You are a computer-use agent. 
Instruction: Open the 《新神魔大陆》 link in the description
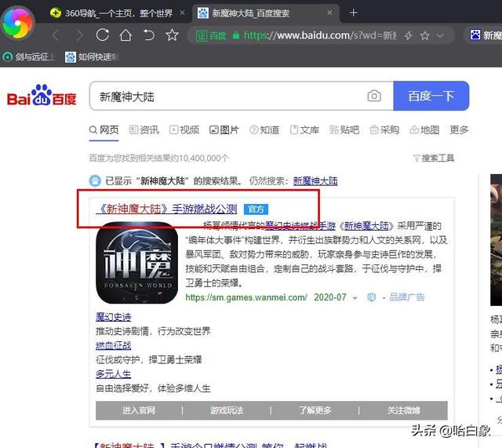[366, 226]
